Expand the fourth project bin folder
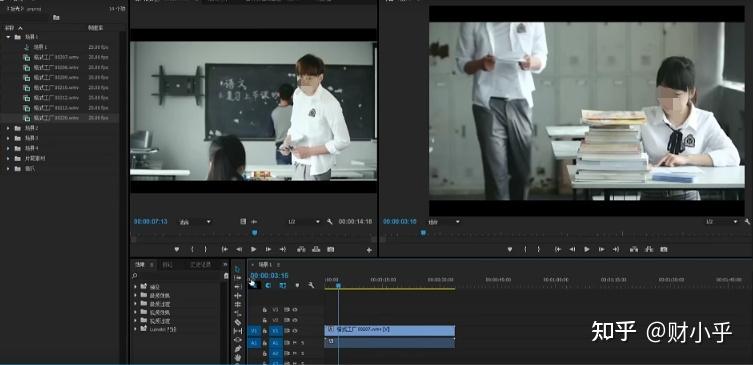The width and height of the screenshot is (753, 365). pyautogui.click(x=8, y=148)
